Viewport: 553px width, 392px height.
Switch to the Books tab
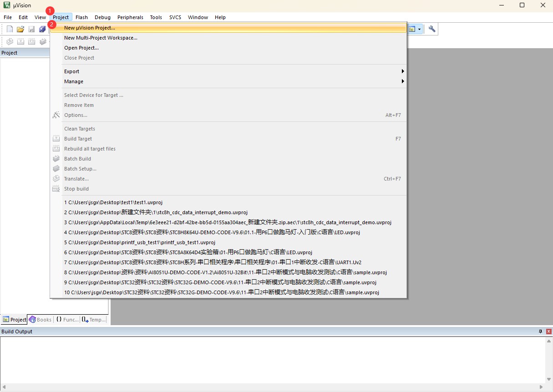pos(40,320)
